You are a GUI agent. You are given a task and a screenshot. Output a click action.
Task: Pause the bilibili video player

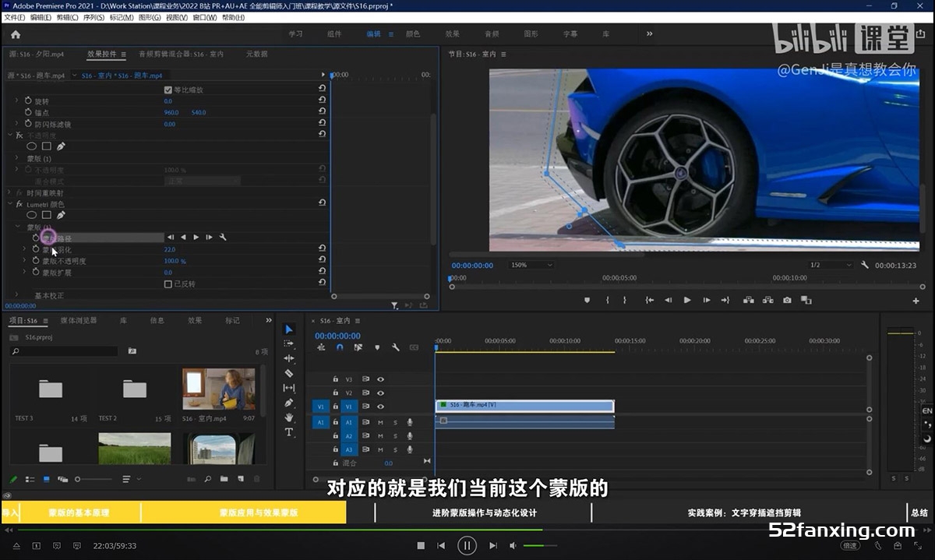[467, 546]
